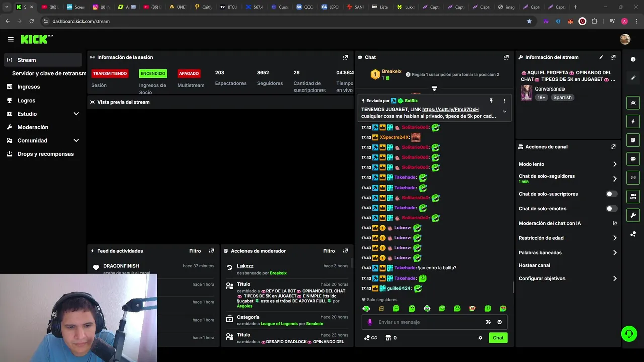Screen dimensions: 644x362
Task: Click the green Chat send button
Action: (x=498, y=338)
